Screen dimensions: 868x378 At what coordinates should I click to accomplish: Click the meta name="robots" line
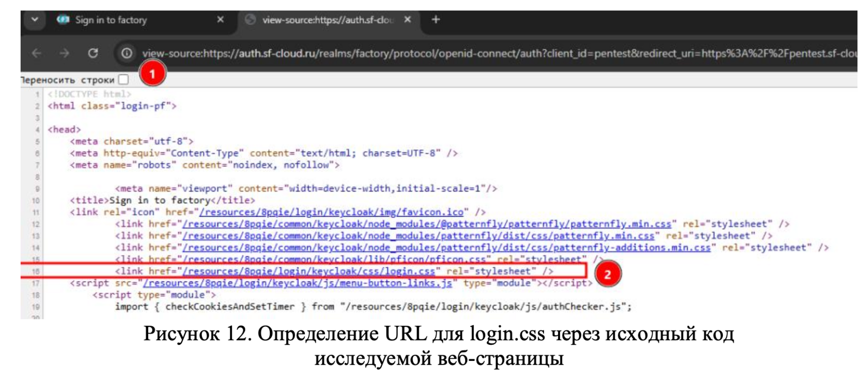click(205, 165)
